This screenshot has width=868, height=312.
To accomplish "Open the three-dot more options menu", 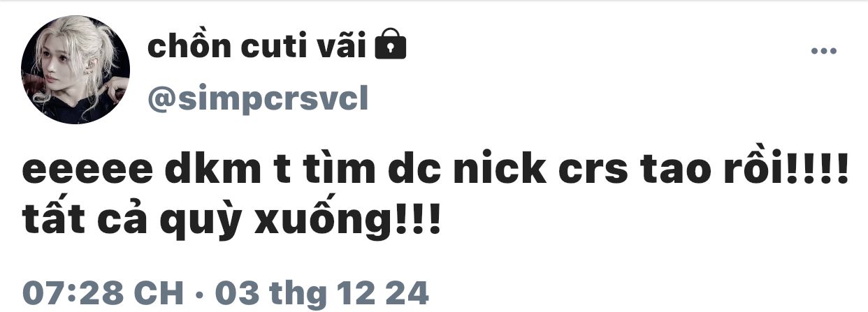I will click(x=823, y=51).
